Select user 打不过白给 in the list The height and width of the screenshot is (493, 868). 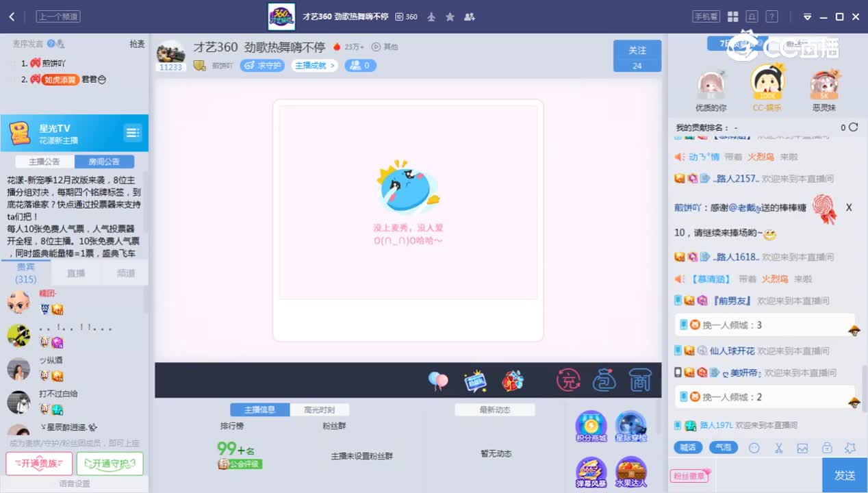pos(58,394)
